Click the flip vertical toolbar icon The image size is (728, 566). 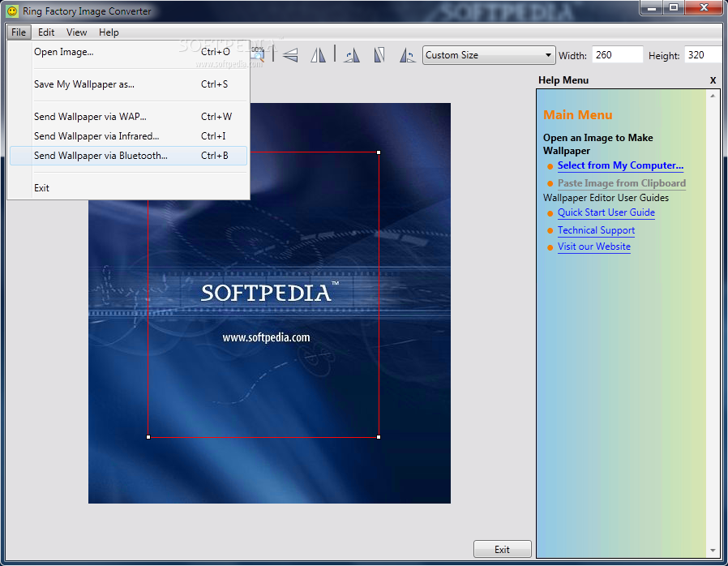tap(291, 55)
